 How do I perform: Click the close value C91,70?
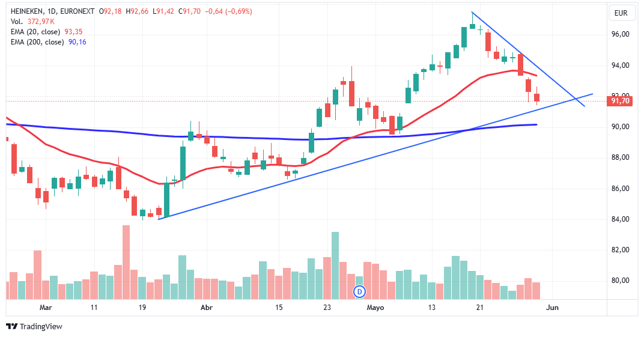coord(189,11)
